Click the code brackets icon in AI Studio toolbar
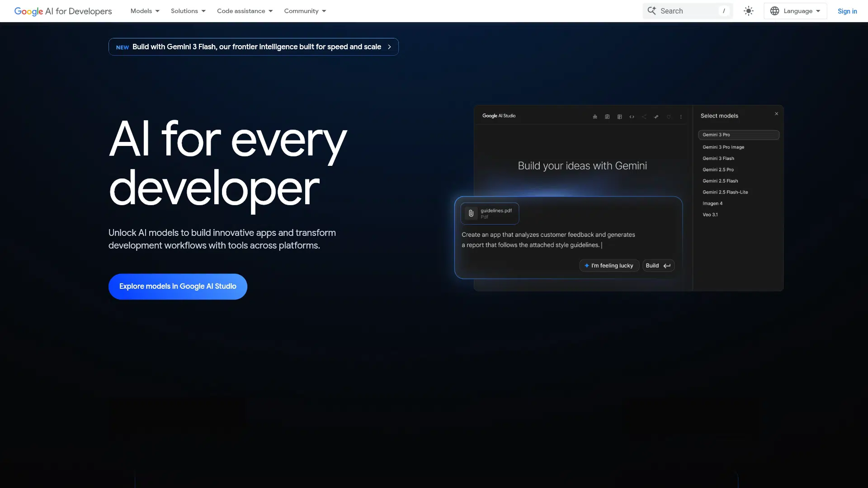This screenshot has width=868, height=488. [632, 117]
